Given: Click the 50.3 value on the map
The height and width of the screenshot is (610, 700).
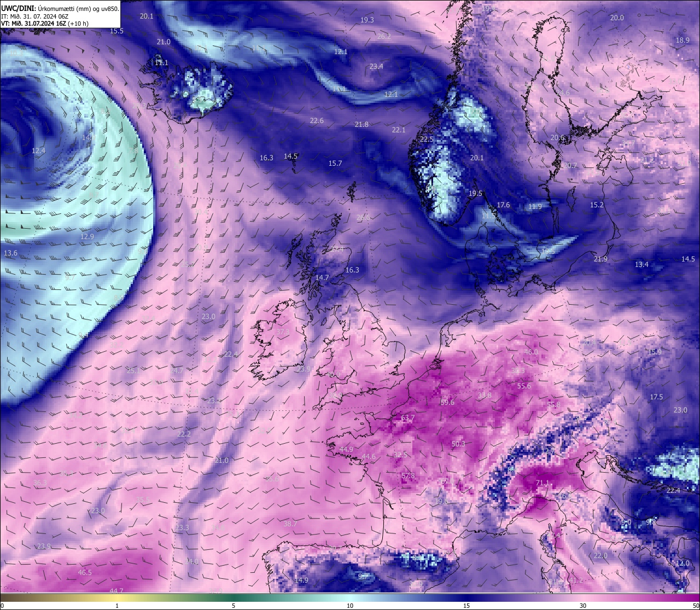Looking at the screenshot, I should pyautogui.click(x=458, y=444).
